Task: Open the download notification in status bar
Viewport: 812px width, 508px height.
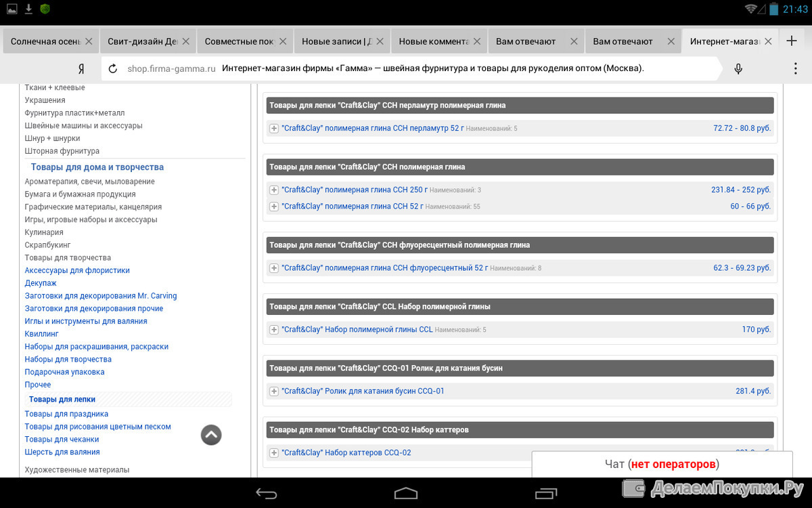Action: [28, 9]
